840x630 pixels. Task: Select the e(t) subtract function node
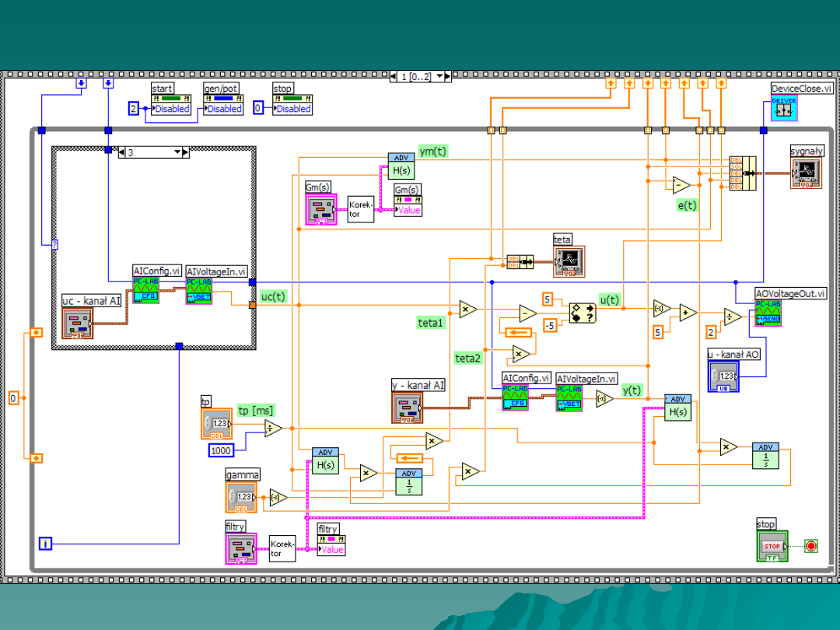[x=681, y=184]
